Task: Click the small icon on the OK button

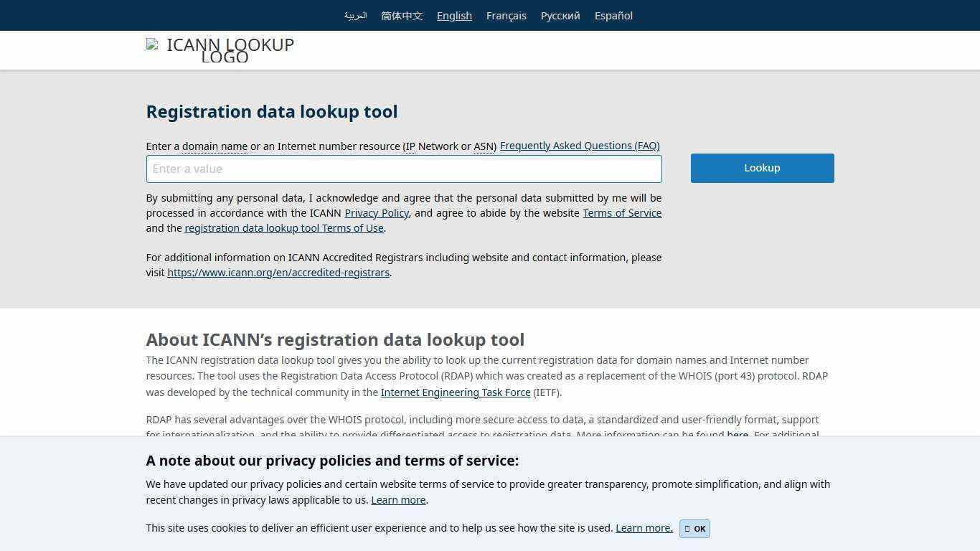Action: 687,529
